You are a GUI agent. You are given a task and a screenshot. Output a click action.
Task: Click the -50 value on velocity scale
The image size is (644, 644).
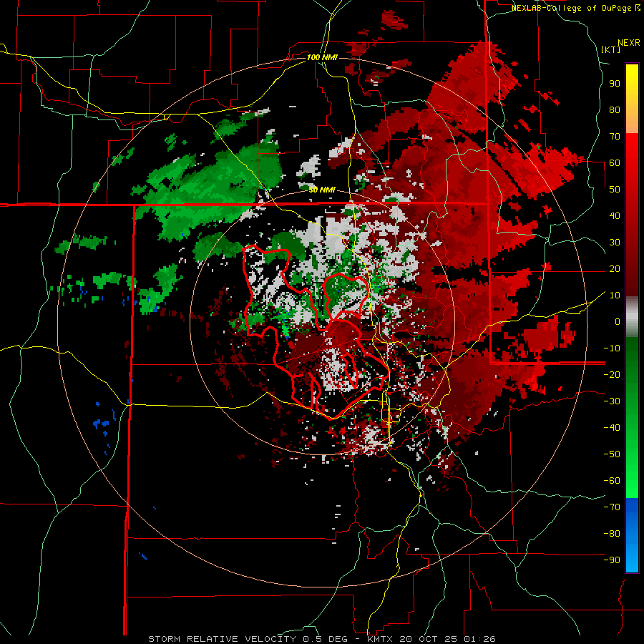[612, 454]
